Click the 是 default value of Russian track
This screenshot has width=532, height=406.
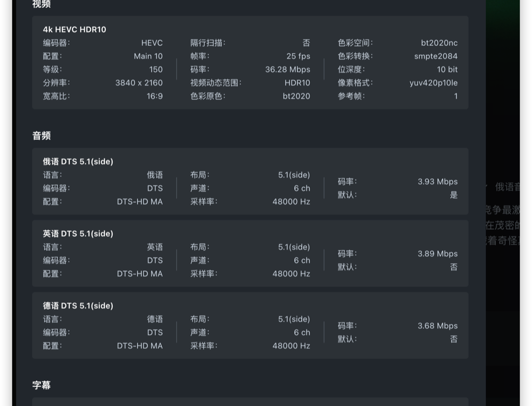[453, 195]
